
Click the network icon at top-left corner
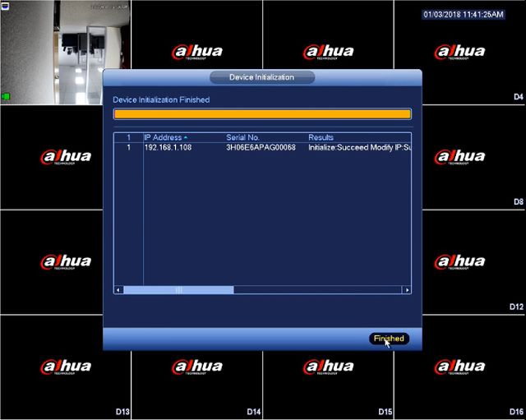click(5, 6)
